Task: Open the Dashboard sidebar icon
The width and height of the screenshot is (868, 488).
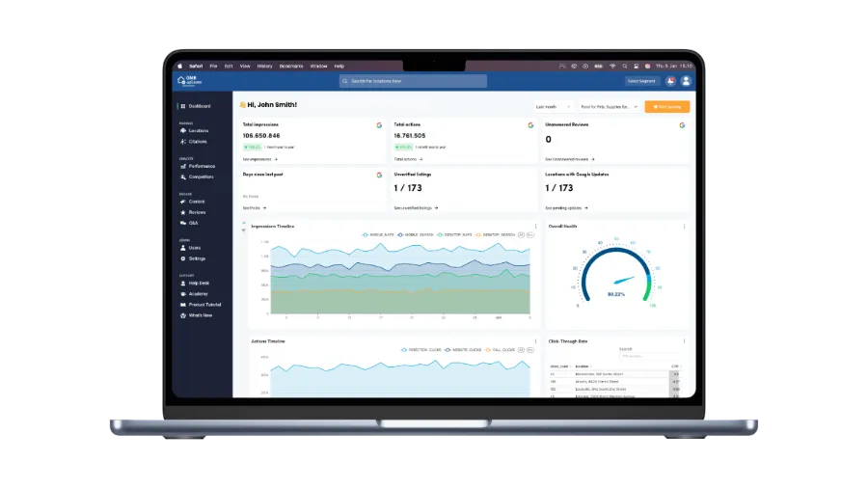Action: tap(183, 106)
